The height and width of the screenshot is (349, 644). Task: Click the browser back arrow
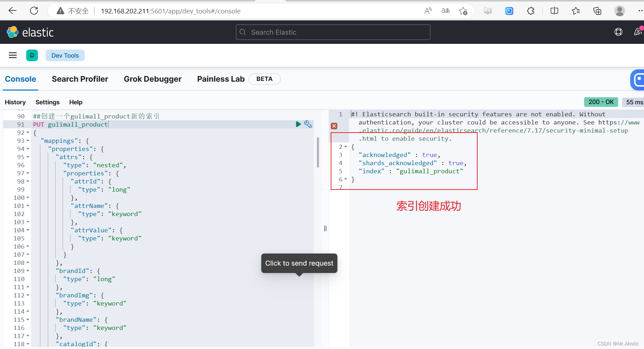coord(13,11)
